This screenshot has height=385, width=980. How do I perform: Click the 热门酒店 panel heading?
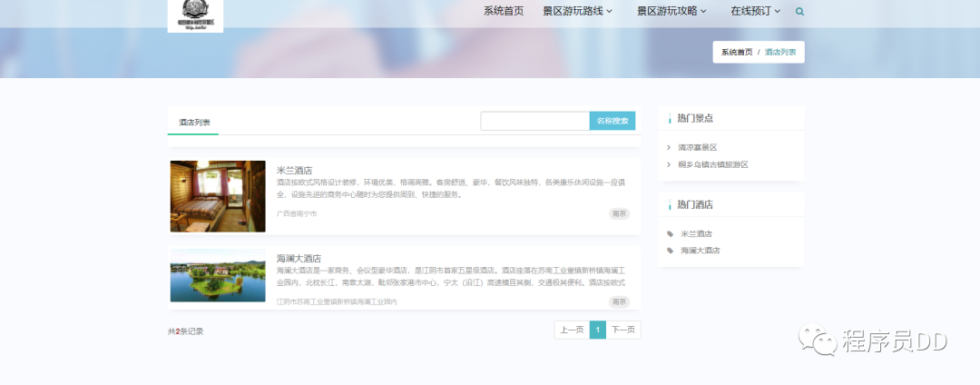pos(695,204)
